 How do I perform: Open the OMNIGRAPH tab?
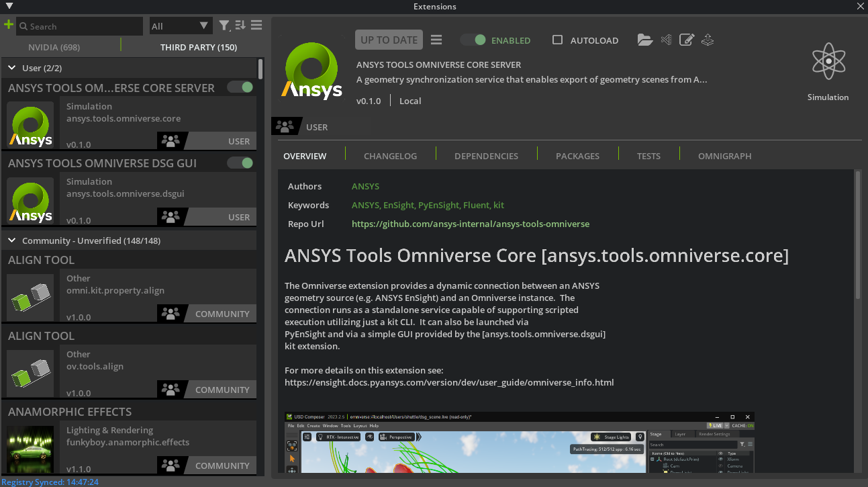[724, 156]
